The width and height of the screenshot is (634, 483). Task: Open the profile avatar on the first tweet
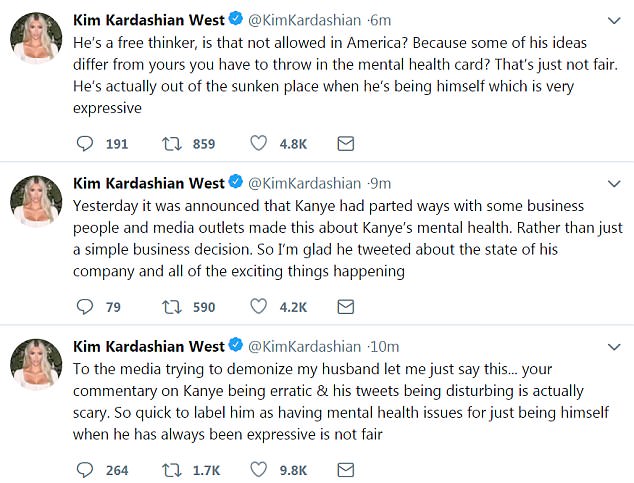(x=38, y=46)
